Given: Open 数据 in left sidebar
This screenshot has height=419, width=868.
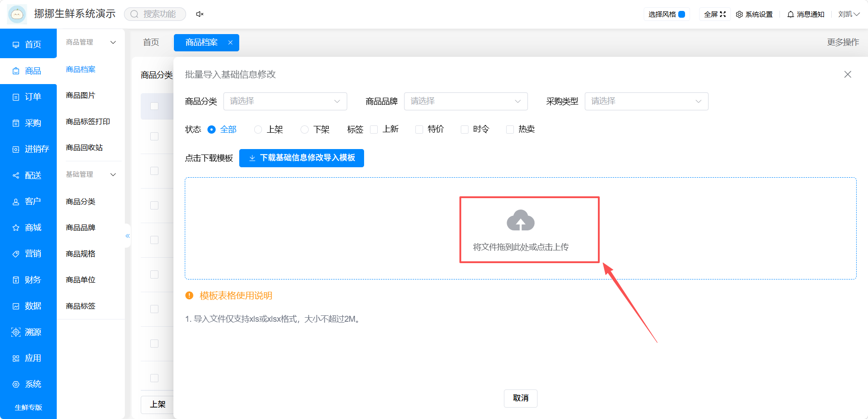Looking at the screenshot, I should [28, 306].
